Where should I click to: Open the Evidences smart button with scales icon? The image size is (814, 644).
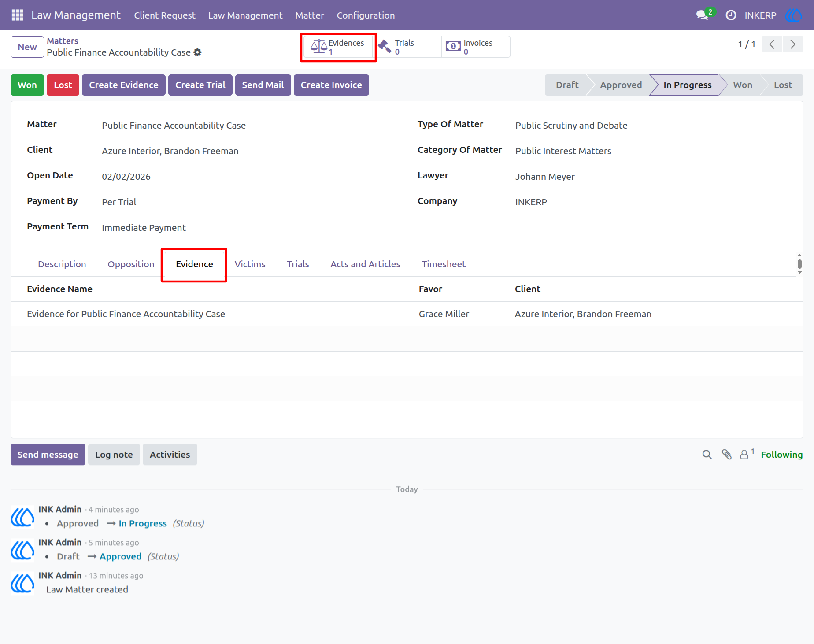338,47
